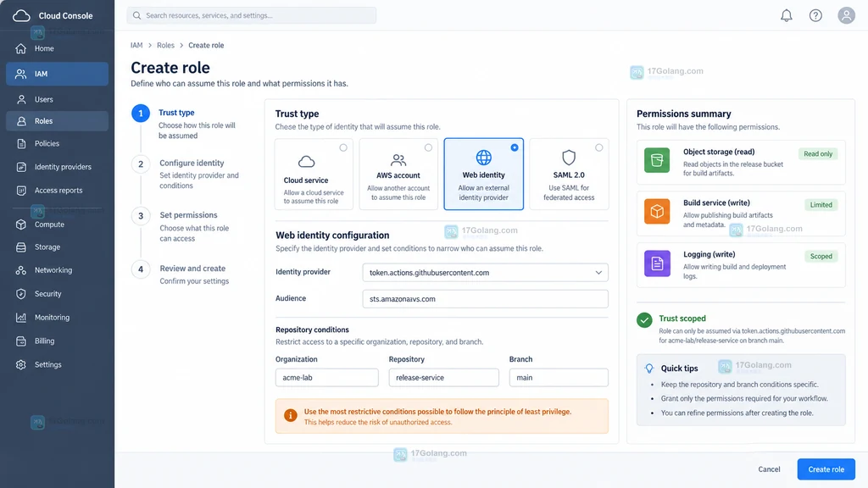
Task: Click the Roles breadcrumb link
Action: (x=165, y=46)
